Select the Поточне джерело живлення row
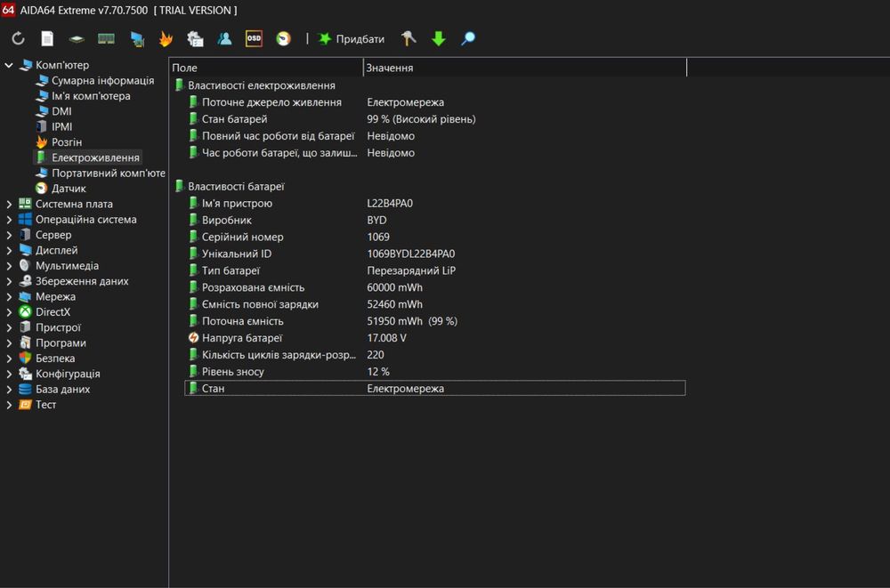Viewport: 890px width, 588px height. [435, 102]
